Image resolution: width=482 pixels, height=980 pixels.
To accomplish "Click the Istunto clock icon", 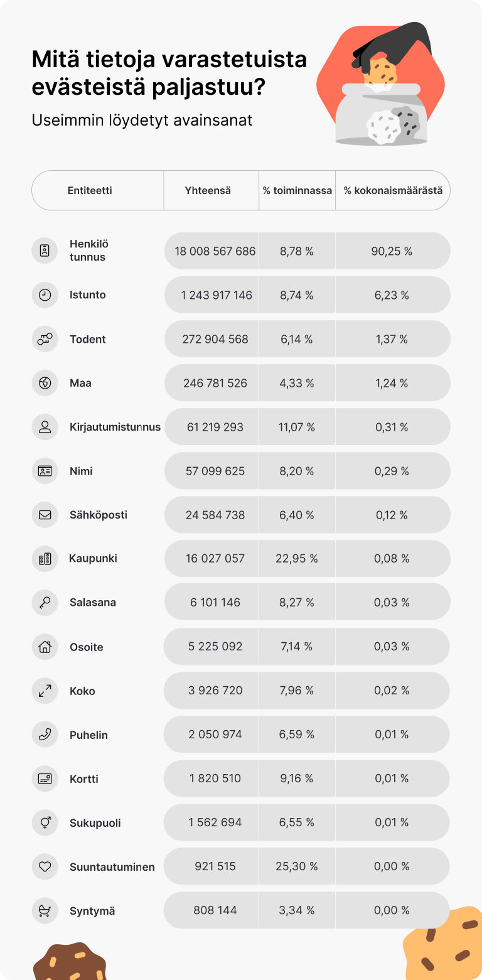I will point(45,294).
